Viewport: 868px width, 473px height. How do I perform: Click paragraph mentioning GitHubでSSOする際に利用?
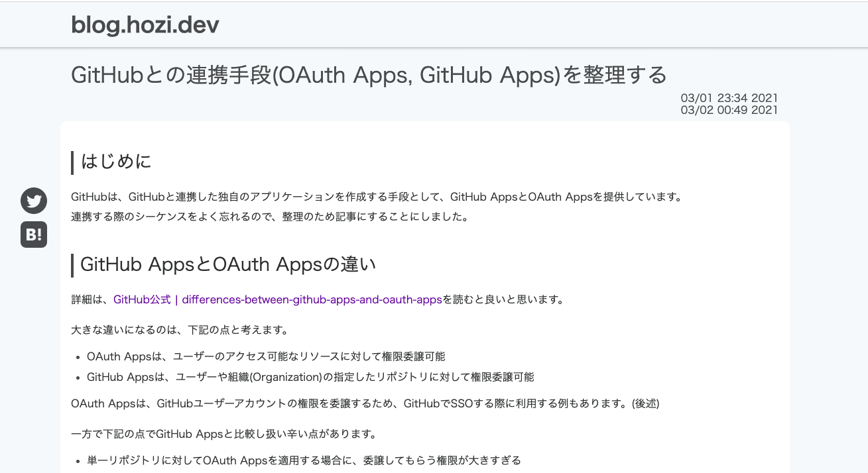(365, 403)
